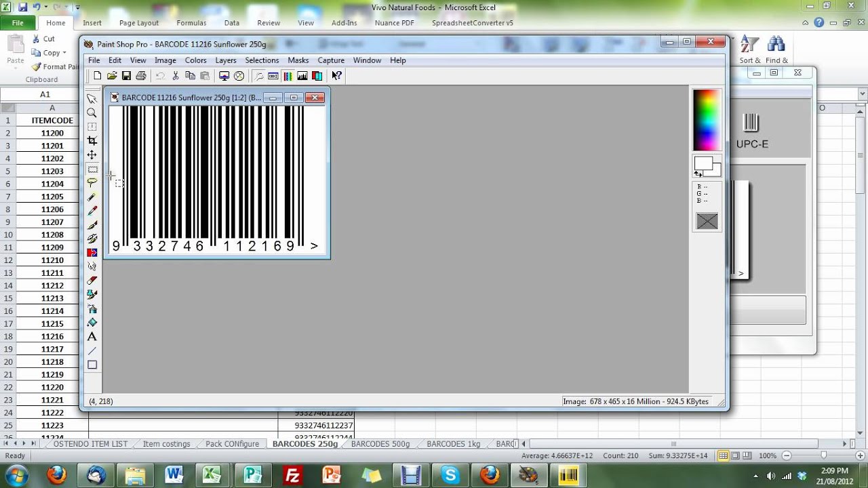
Task: Click Open file toolbar icon
Action: pyautogui.click(x=112, y=76)
